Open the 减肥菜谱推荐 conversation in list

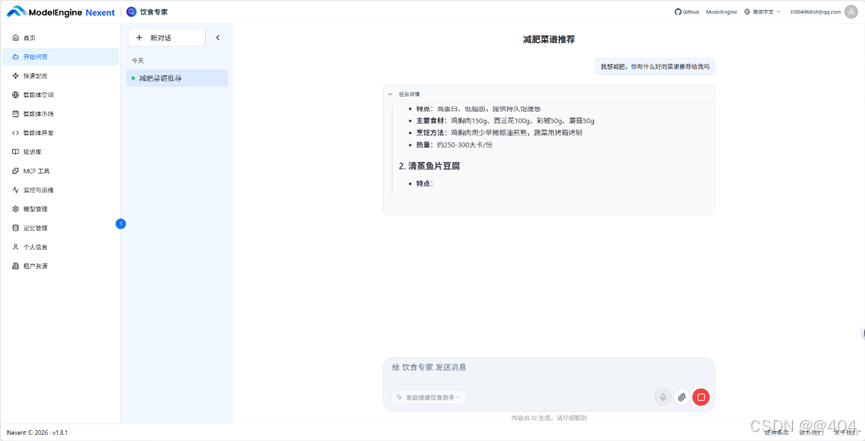177,78
